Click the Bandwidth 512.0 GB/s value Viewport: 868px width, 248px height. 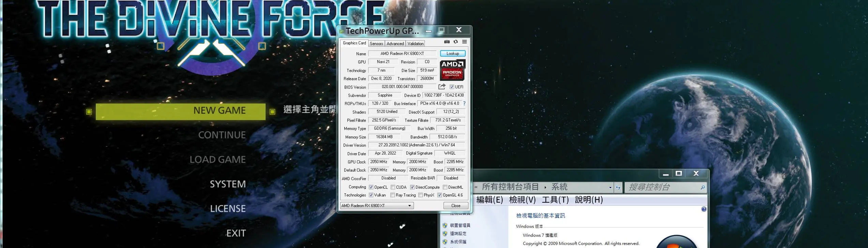coord(447,137)
